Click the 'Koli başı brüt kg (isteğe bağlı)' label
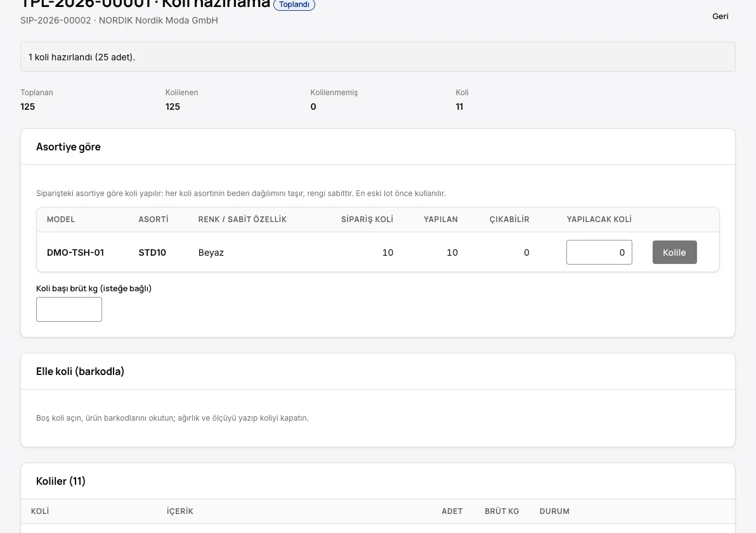The height and width of the screenshot is (533, 756). (x=94, y=289)
